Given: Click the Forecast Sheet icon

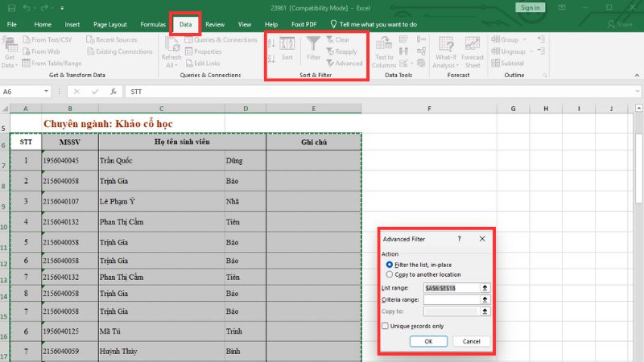Looking at the screenshot, I should click(473, 50).
